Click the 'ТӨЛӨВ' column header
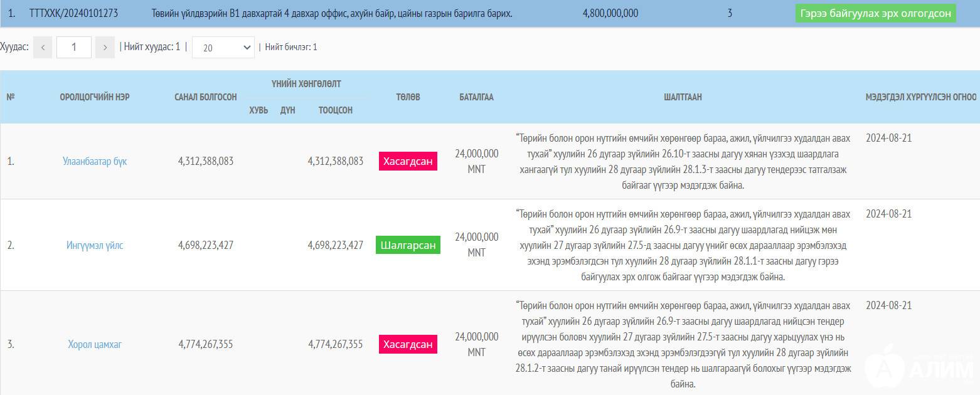Image resolution: width=980 pixels, height=395 pixels. 408,97
